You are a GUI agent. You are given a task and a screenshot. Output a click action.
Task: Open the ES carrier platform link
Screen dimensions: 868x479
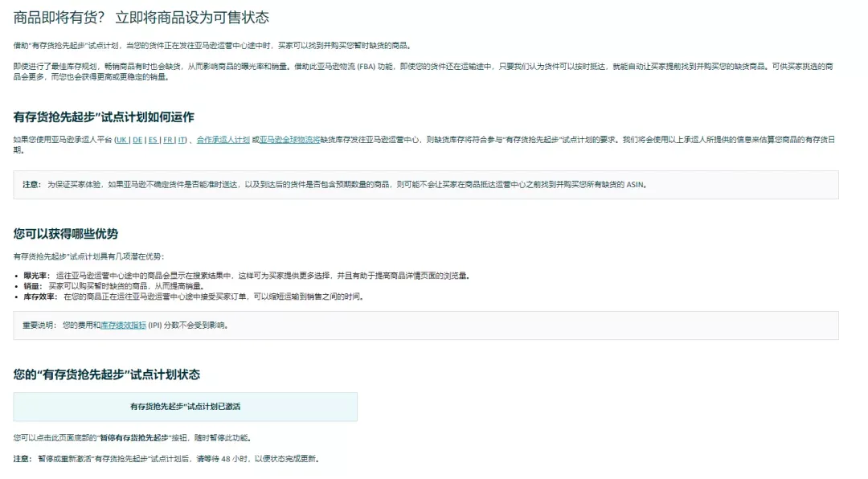[x=153, y=140]
